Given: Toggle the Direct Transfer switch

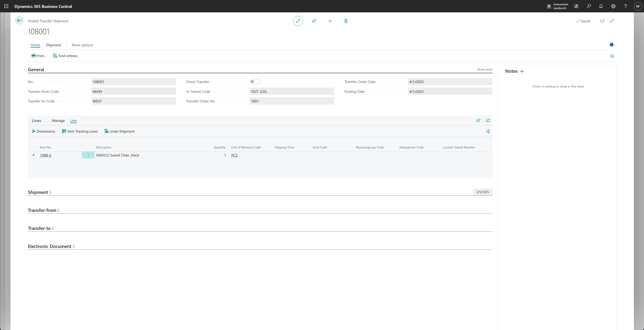Looking at the screenshot, I should tap(254, 82).
